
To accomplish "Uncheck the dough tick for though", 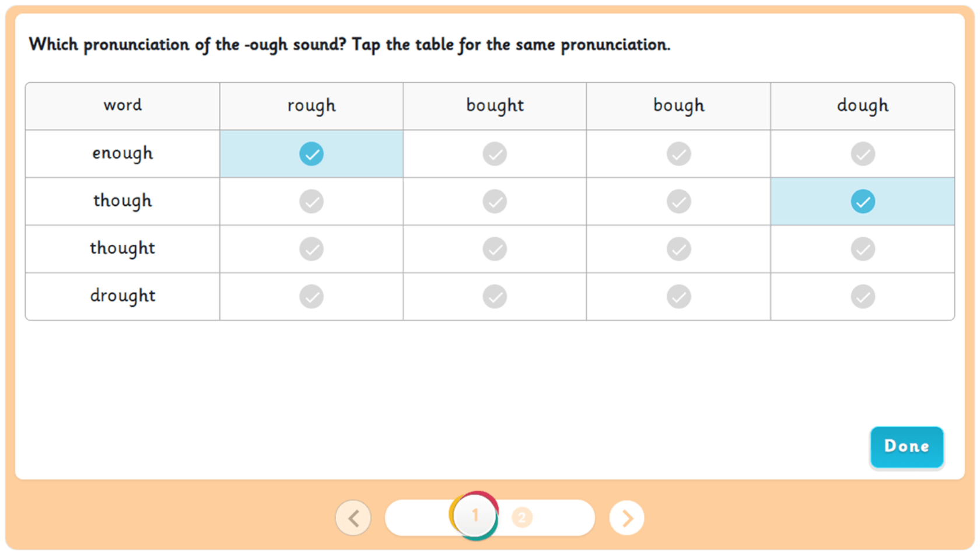I will pos(863,202).
